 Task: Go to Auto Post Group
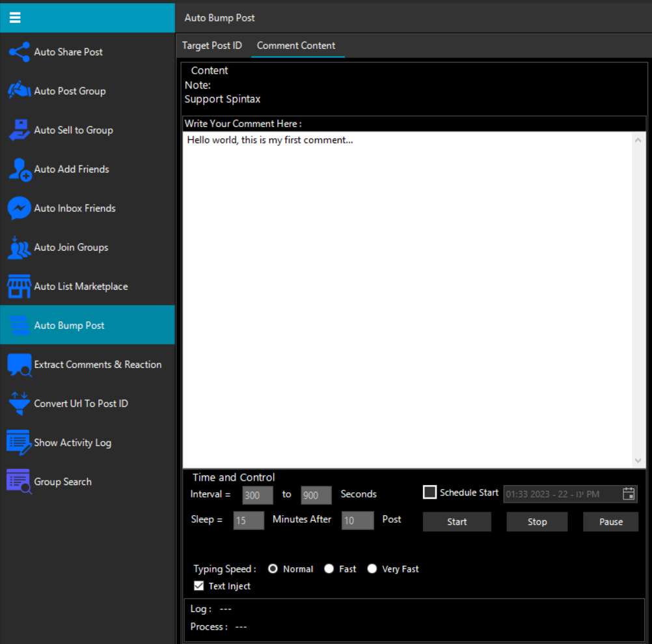70,91
